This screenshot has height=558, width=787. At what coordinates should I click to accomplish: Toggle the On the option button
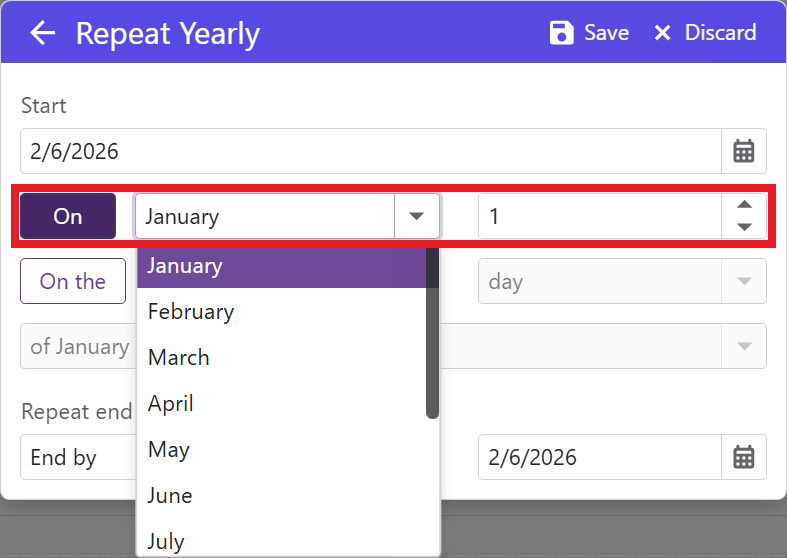coord(72,281)
